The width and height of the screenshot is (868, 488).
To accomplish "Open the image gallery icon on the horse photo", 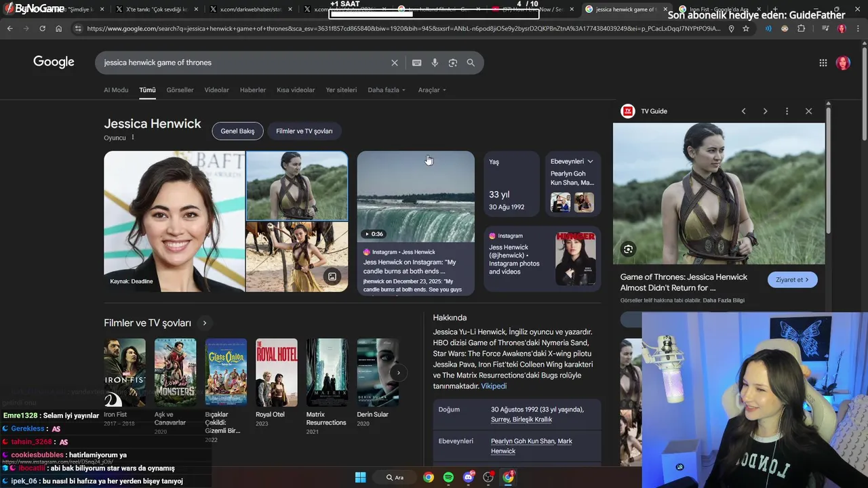I will 332,277.
